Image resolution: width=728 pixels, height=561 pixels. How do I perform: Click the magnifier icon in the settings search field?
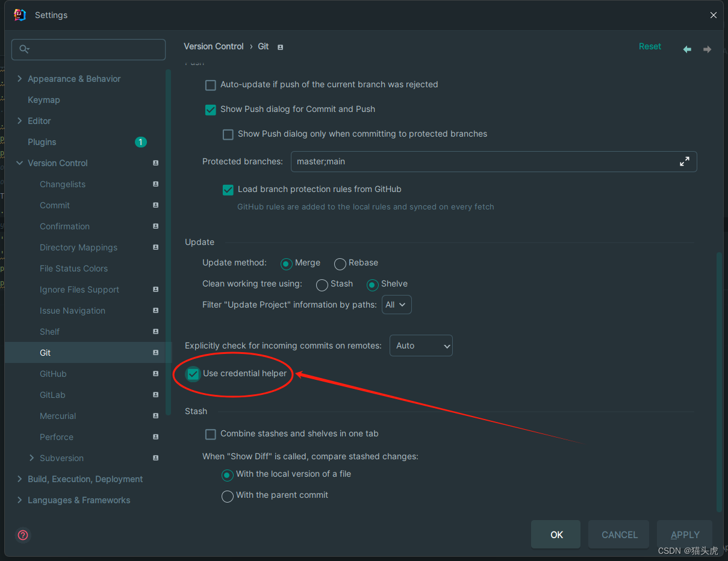click(x=23, y=49)
